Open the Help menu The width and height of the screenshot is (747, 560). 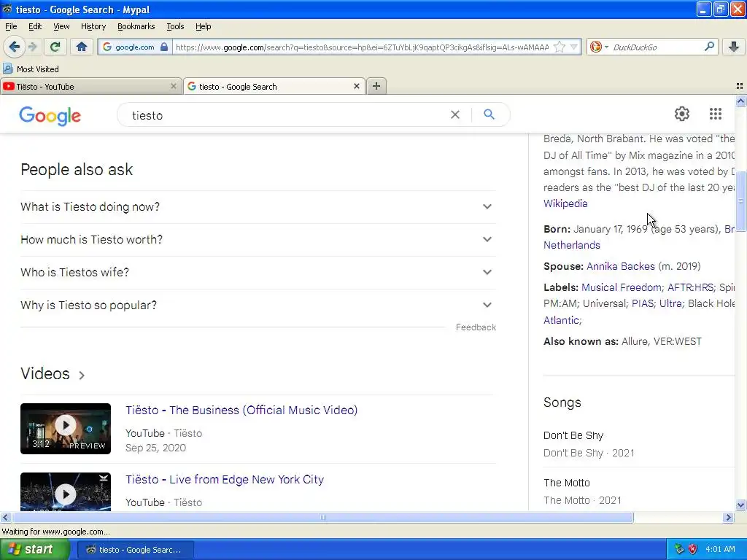(x=203, y=26)
